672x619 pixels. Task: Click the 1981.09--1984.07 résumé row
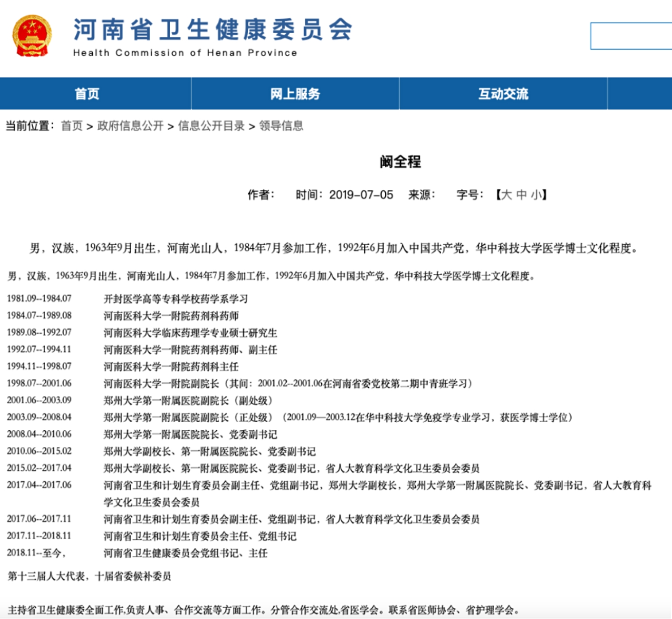click(127, 299)
